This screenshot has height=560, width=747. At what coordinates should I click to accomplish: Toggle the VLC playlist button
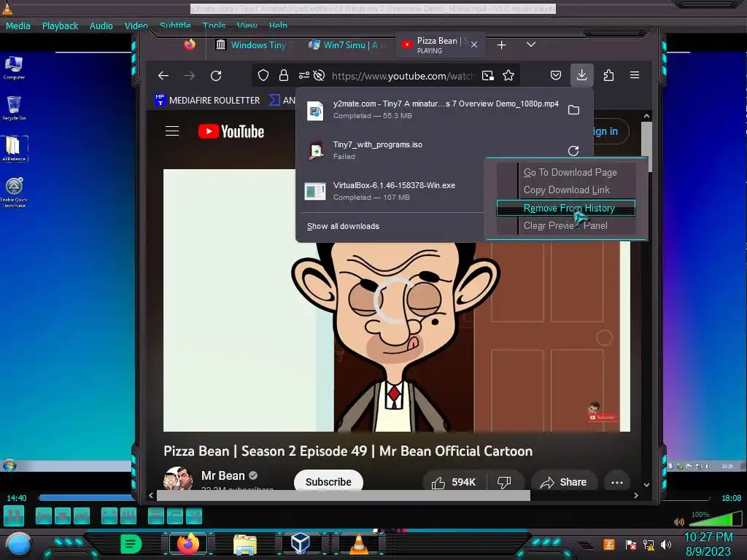(x=156, y=516)
